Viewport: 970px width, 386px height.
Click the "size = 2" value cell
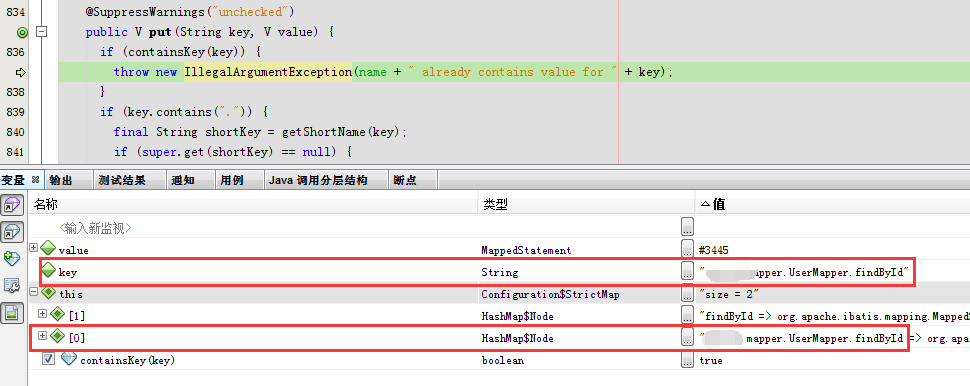coord(729,294)
